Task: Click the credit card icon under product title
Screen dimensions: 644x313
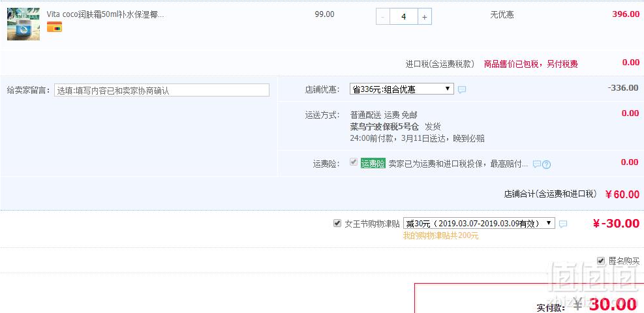Action: coord(54,27)
